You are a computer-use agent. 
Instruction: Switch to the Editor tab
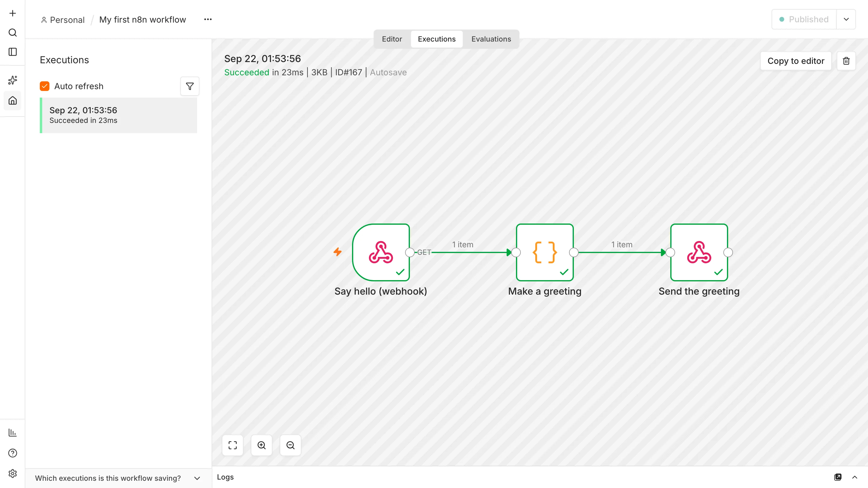click(x=392, y=39)
